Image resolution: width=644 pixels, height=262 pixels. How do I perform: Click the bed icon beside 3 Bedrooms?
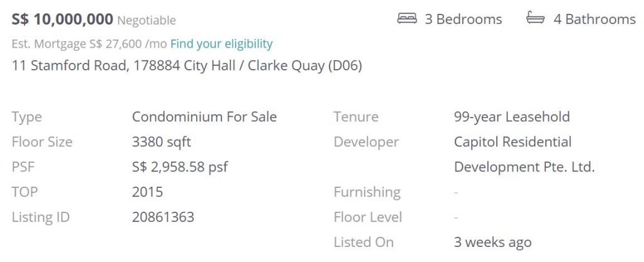click(408, 19)
